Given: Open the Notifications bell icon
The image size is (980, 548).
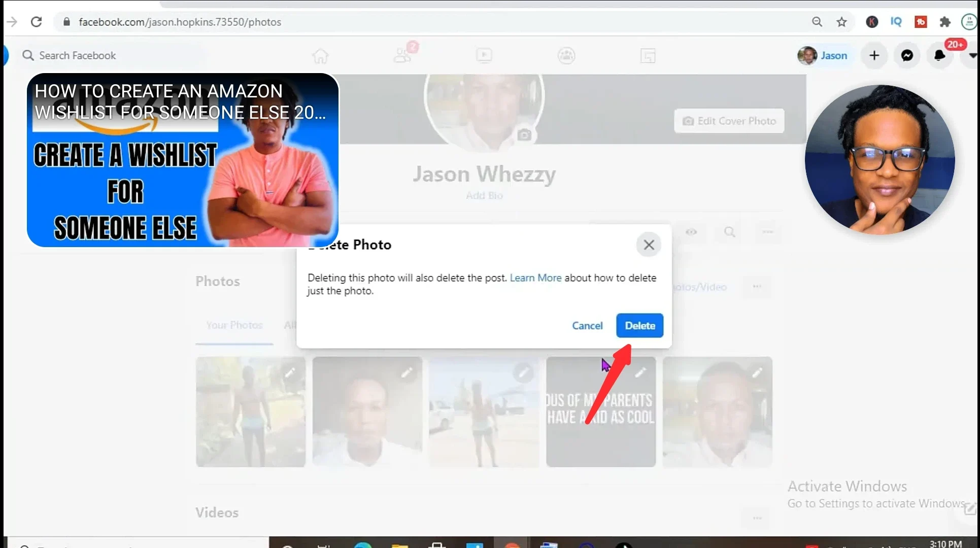Looking at the screenshot, I should click(939, 55).
